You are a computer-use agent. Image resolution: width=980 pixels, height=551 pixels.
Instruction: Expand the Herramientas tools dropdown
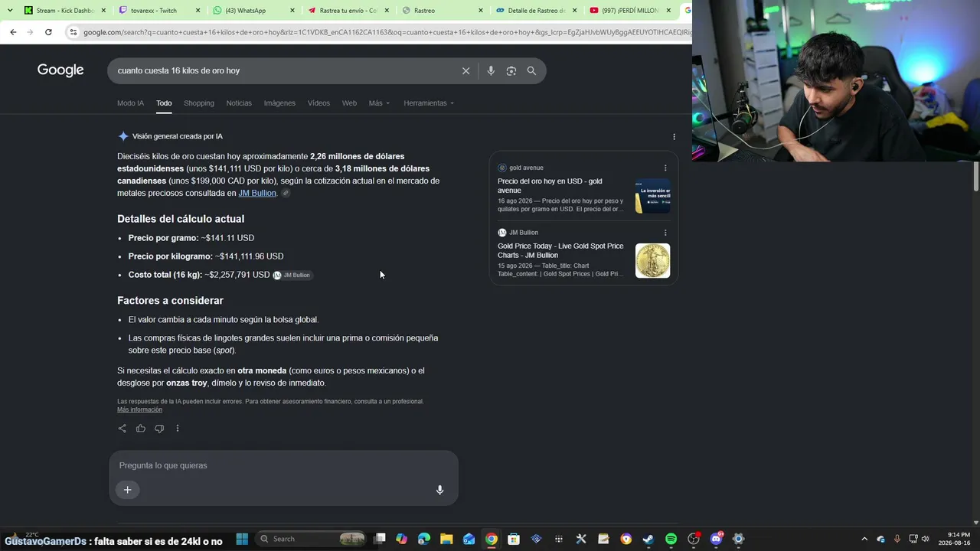429,103
